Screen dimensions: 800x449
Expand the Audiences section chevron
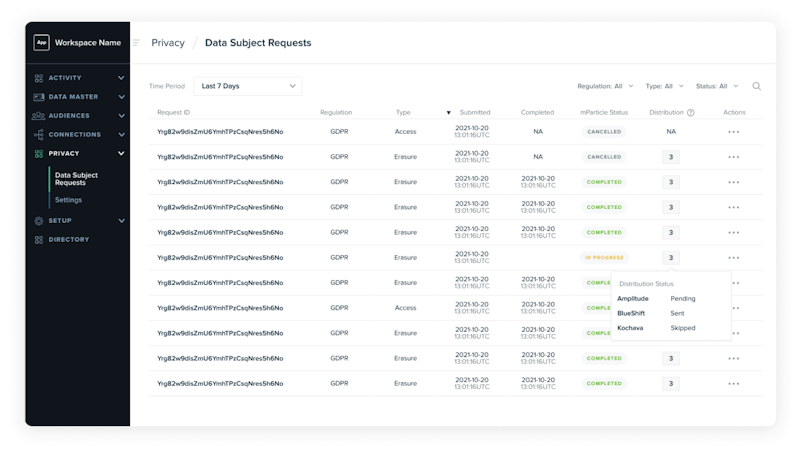[x=121, y=116]
